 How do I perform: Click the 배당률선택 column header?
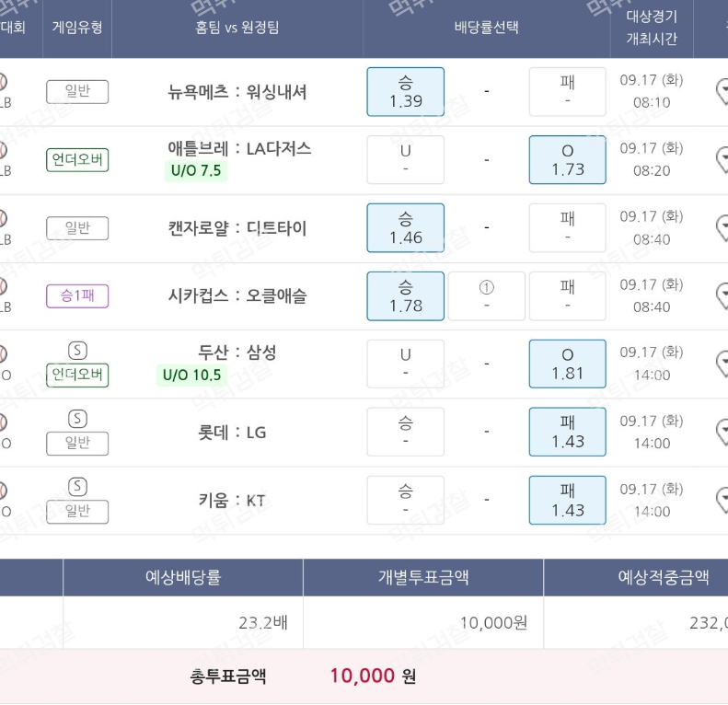(x=486, y=27)
